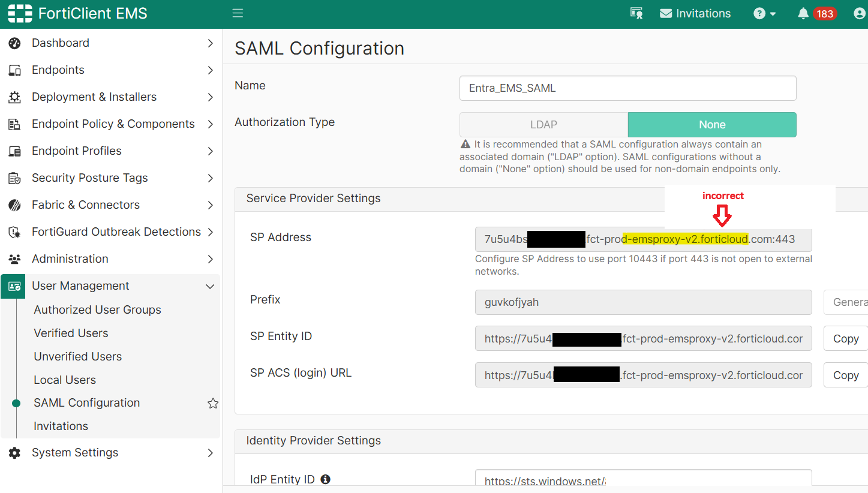Viewport: 868px width, 493px height.
Task: Click the Dashboard menu label
Action: (61, 43)
